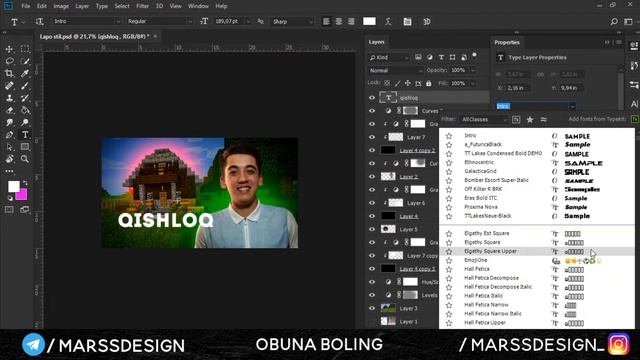The width and height of the screenshot is (640, 360).
Task: Click the Quick Mask mode icon
Action: (x=9, y=210)
